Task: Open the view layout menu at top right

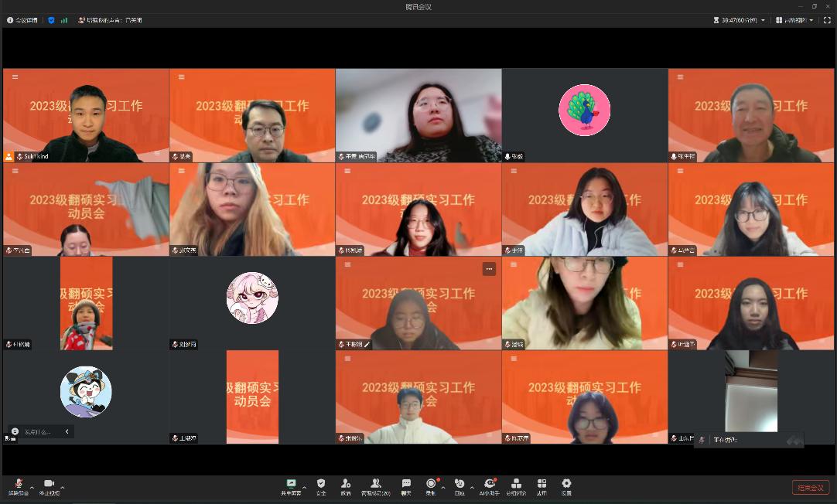Action: pos(796,20)
